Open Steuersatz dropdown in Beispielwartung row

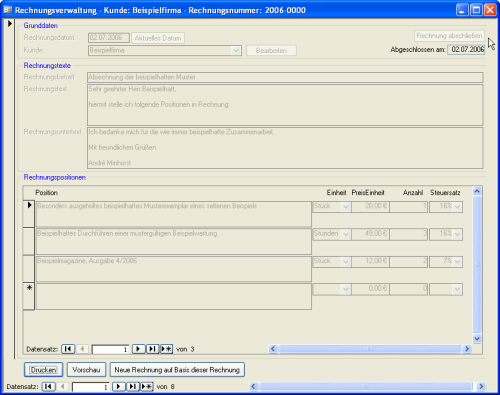point(457,234)
